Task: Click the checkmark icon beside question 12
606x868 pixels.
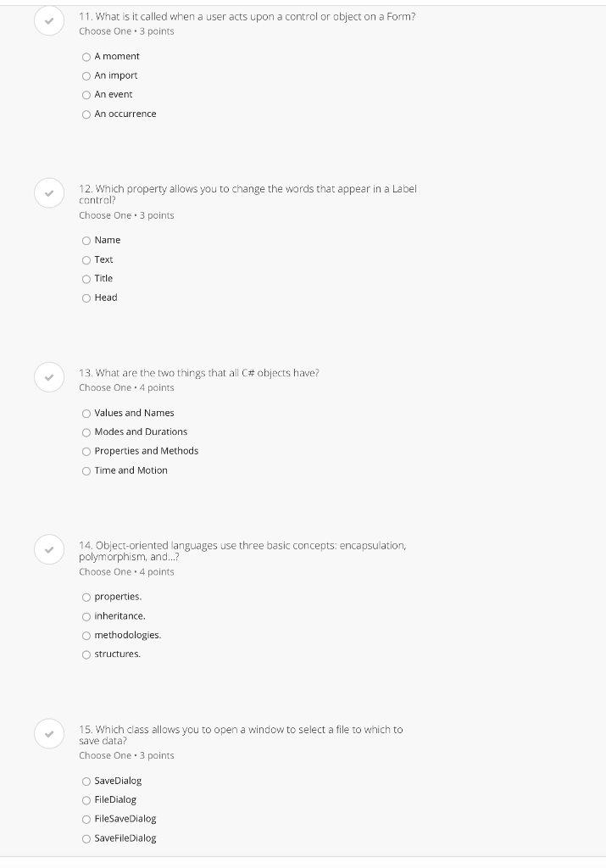Action: (x=49, y=193)
